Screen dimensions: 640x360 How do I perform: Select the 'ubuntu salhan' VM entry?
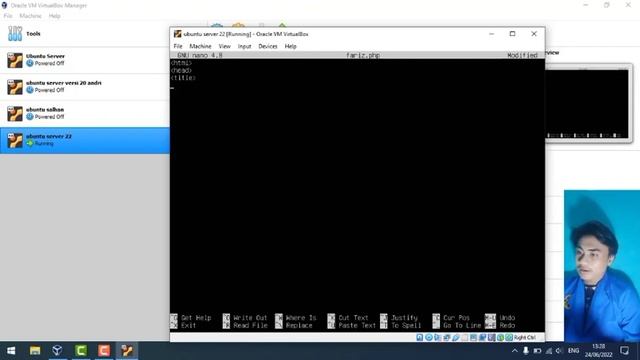click(x=84, y=113)
